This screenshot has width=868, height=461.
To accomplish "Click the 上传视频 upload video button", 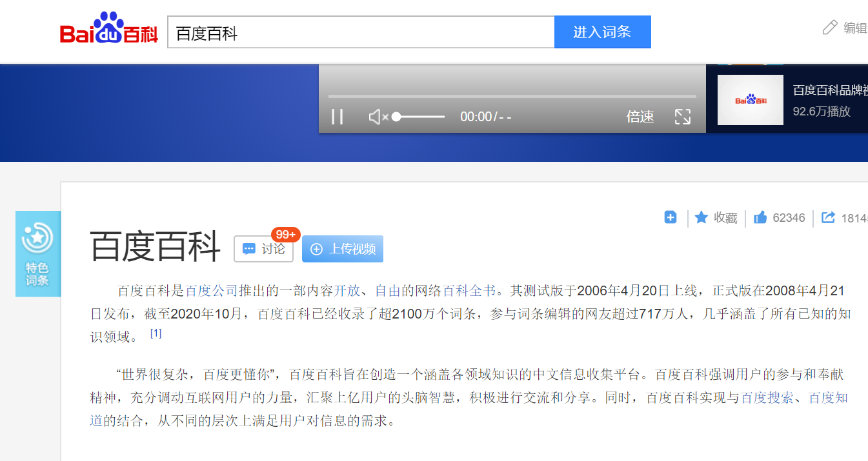I will 343,249.
